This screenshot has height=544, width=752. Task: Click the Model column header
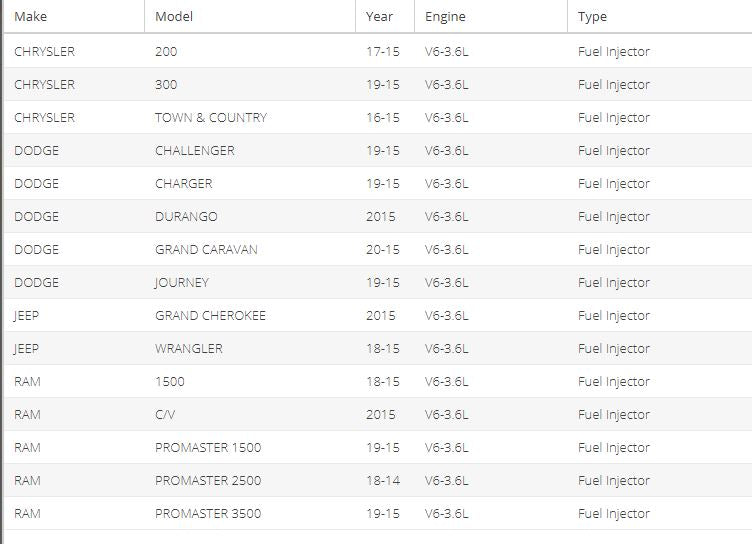250,16
